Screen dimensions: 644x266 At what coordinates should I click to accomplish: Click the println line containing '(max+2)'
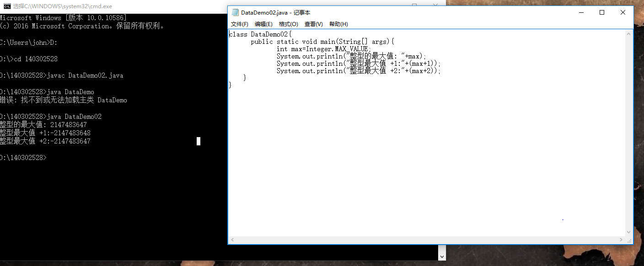358,71
